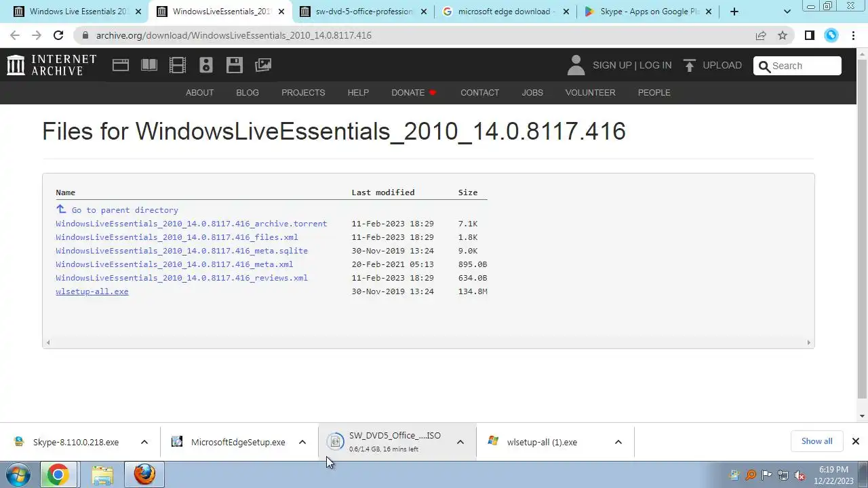Open PROJECTS in the navigation menu
The height and width of the screenshot is (488, 868).
[303, 93]
